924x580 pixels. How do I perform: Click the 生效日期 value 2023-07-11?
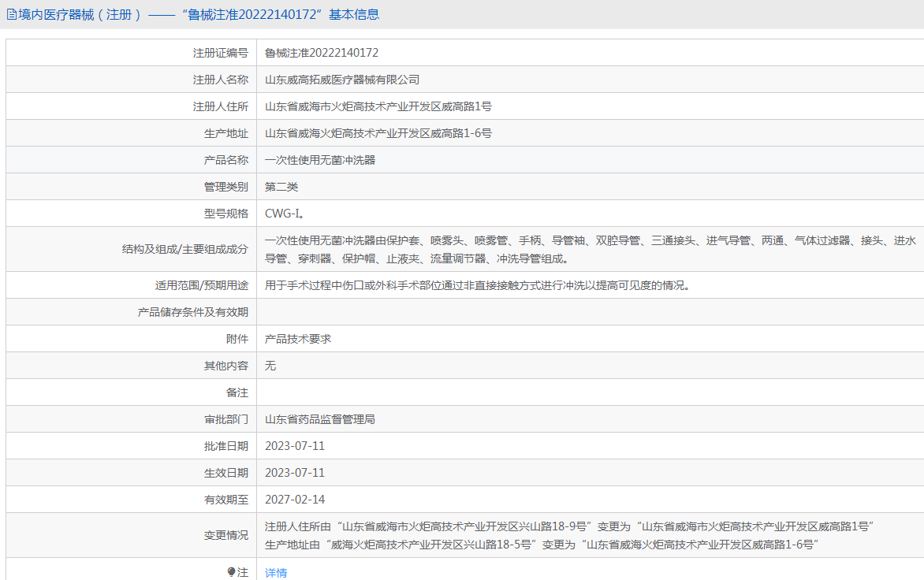coord(295,473)
